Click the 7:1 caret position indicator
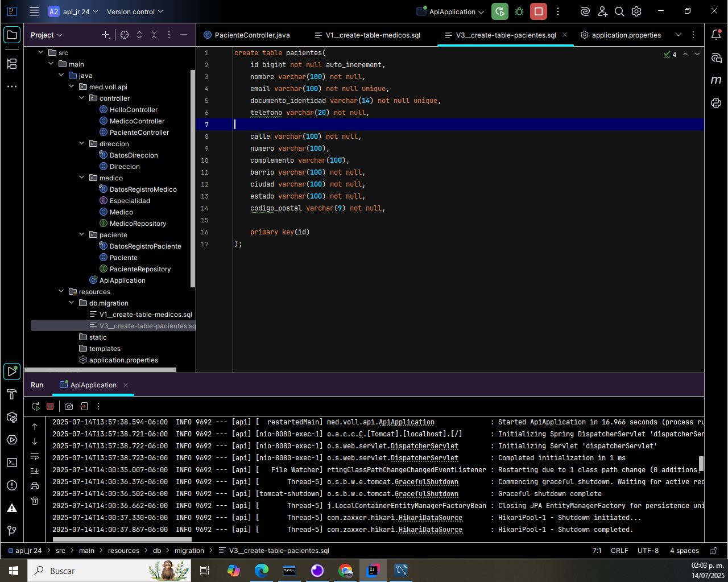 597,551
